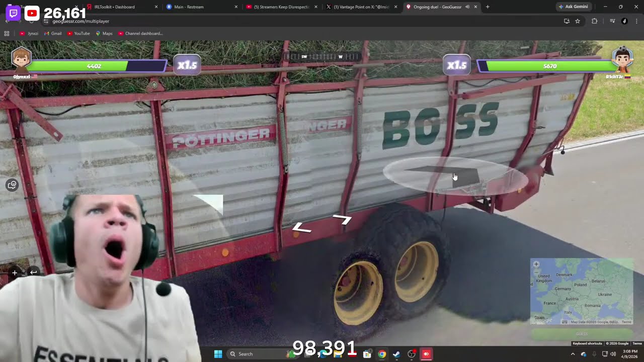Show hidden system tray icons
Screen dimensions: 644x362
point(573,354)
